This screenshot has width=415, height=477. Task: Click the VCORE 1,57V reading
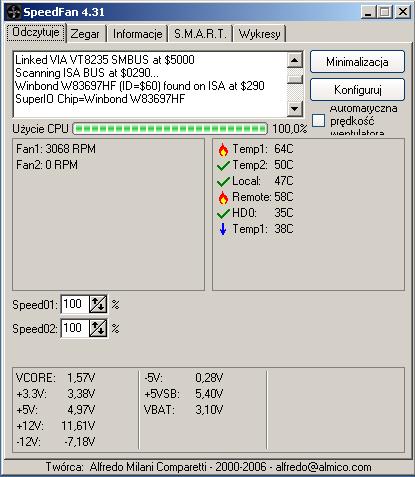(x=56, y=378)
